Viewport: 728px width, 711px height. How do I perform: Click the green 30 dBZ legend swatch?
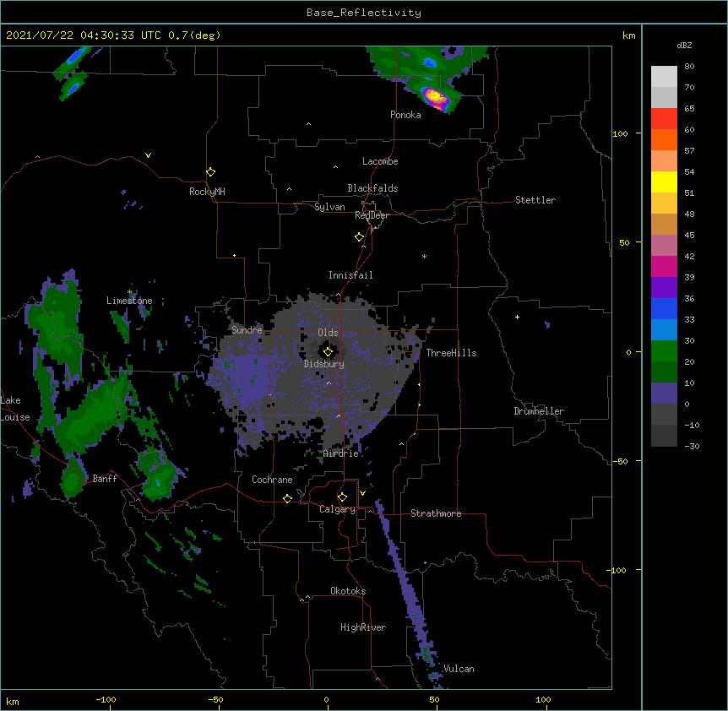click(664, 351)
